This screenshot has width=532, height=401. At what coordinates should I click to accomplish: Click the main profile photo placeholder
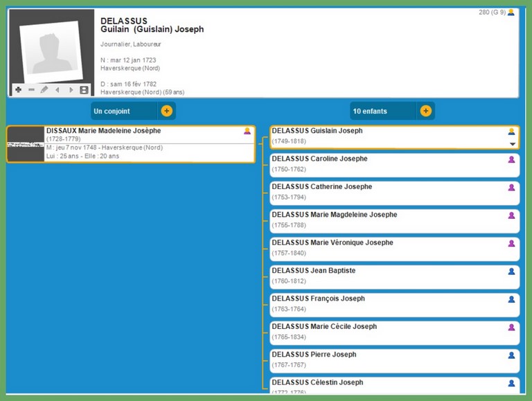coord(49,51)
